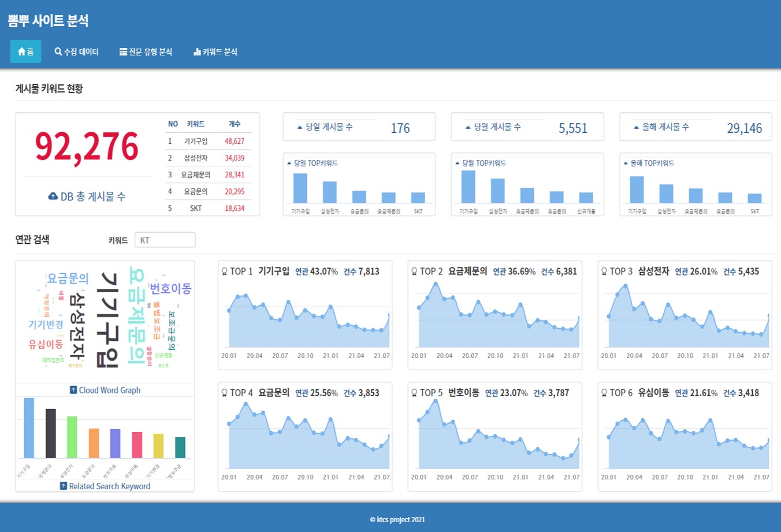Click the ktcs project 2021 footer text
Viewport: 781px width, 532px height.
397,519
